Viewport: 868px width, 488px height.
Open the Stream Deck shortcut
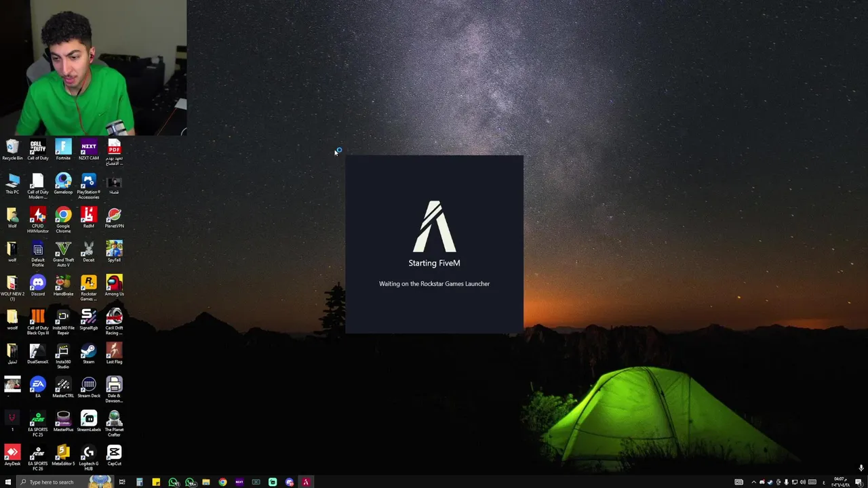89,388
